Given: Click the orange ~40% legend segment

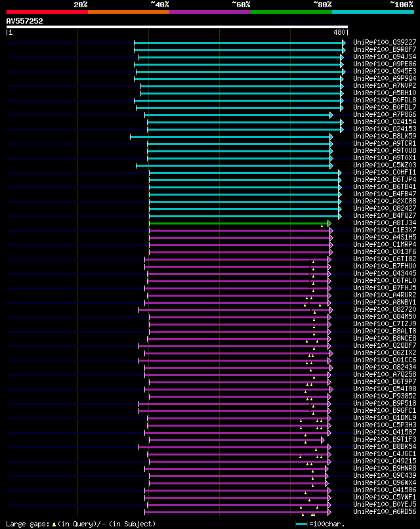Looking at the screenshot, I should [x=129, y=12].
